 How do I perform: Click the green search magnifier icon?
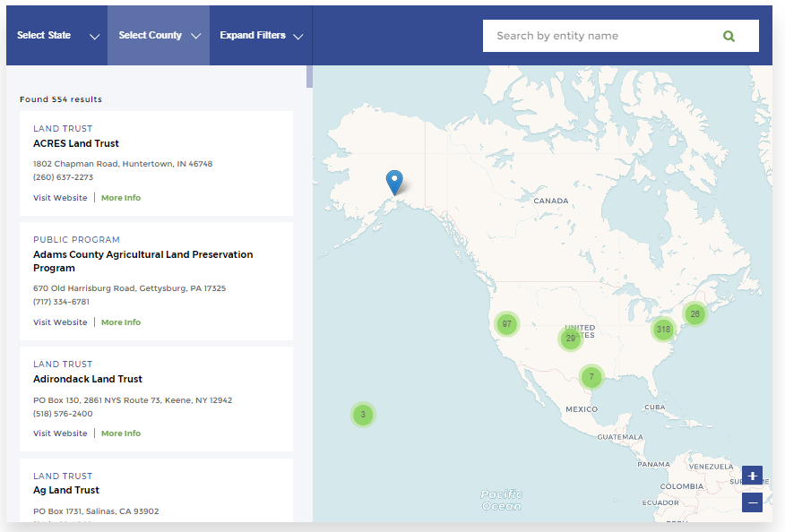click(729, 36)
